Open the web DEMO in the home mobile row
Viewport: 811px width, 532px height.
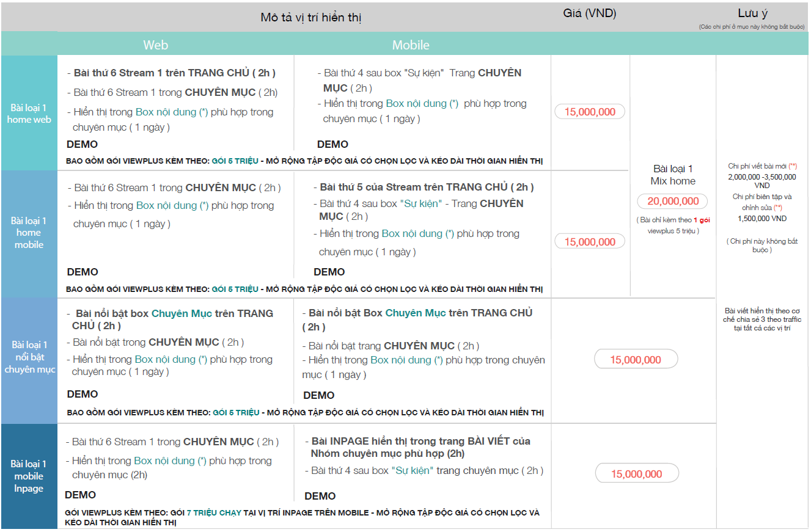[x=82, y=272]
